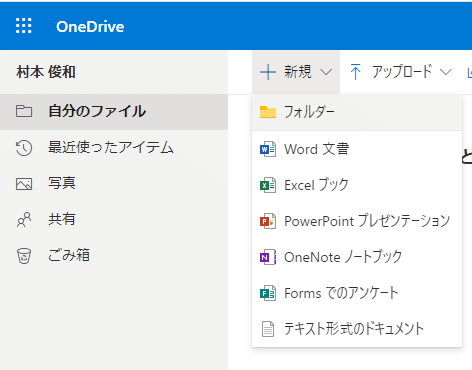Click the OneNote notebook icon
The width and height of the screenshot is (472, 370).
click(268, 257)
